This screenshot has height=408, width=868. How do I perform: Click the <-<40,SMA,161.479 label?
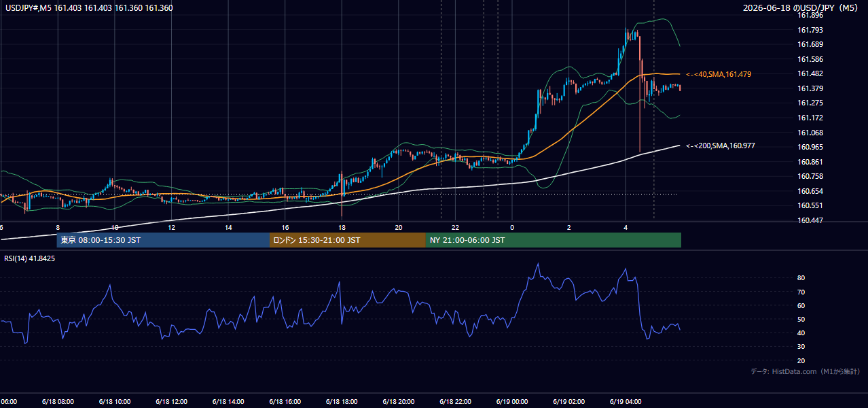(719, 74)
